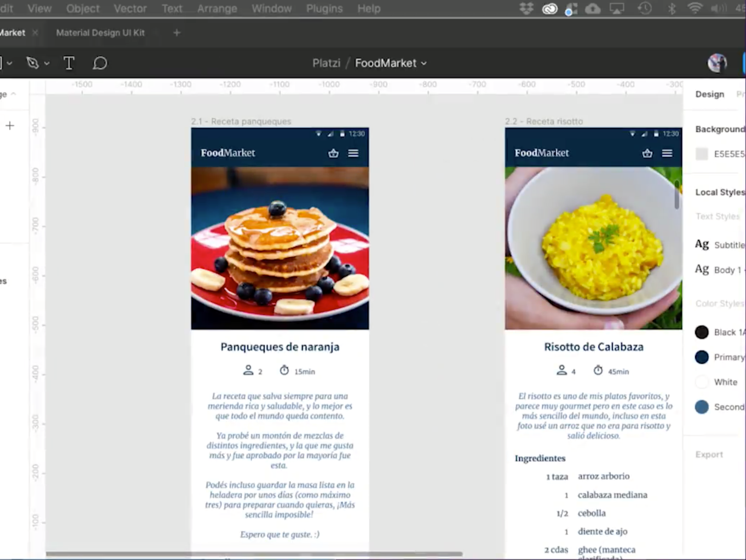Select the Primary color style
The height and width of the screenshot is (560, 746).
(x=702, y=357)
